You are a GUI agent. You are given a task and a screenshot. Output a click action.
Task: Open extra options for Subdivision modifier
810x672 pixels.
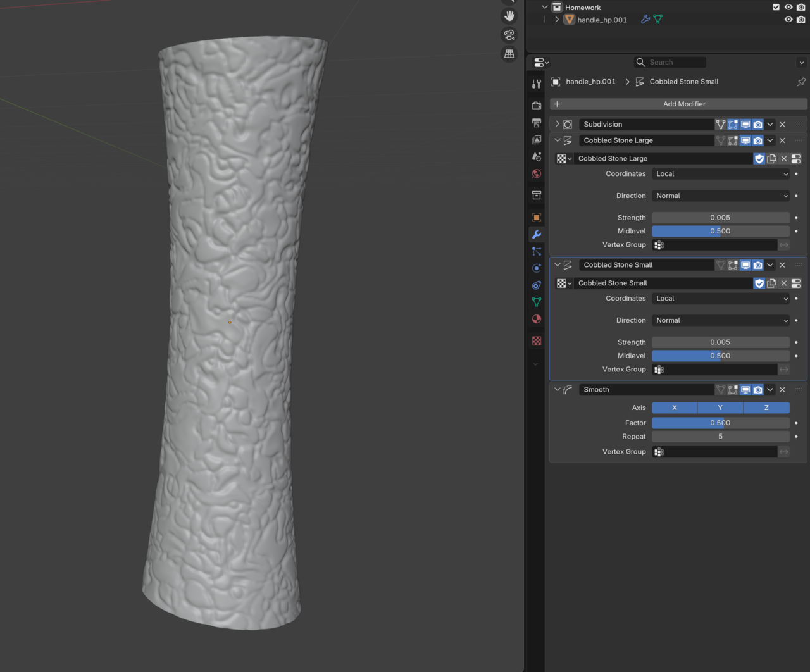770,125
